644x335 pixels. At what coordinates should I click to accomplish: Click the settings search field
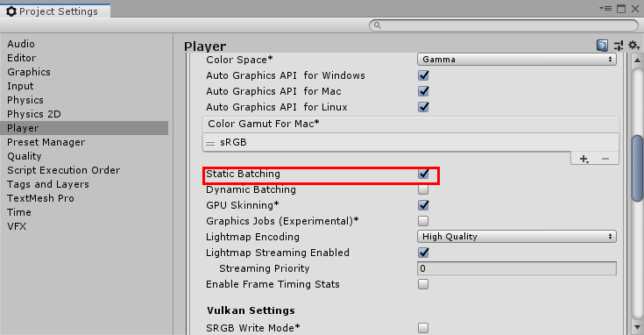click(504, 25)
